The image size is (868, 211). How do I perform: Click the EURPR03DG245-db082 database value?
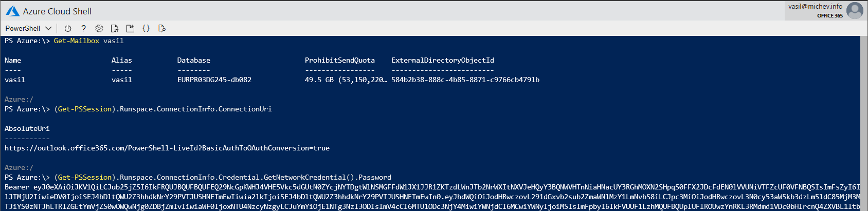[x=214, y=80]
